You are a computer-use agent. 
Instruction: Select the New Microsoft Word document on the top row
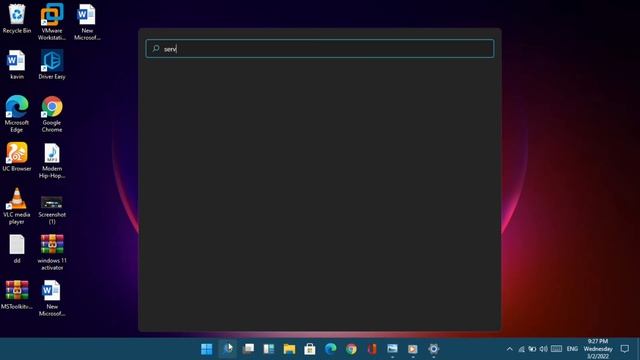[x=87, y=22]
